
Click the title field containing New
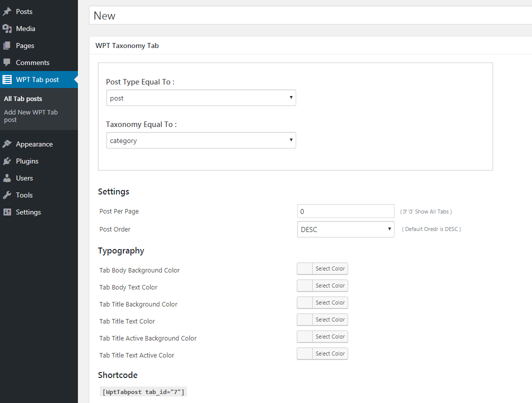click(x=310, y=15)
